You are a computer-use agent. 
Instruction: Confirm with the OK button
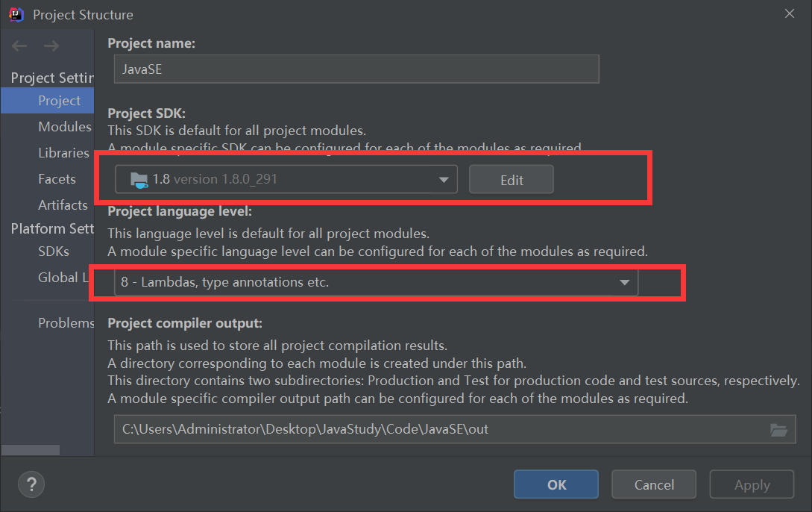[x=556, y=484]
